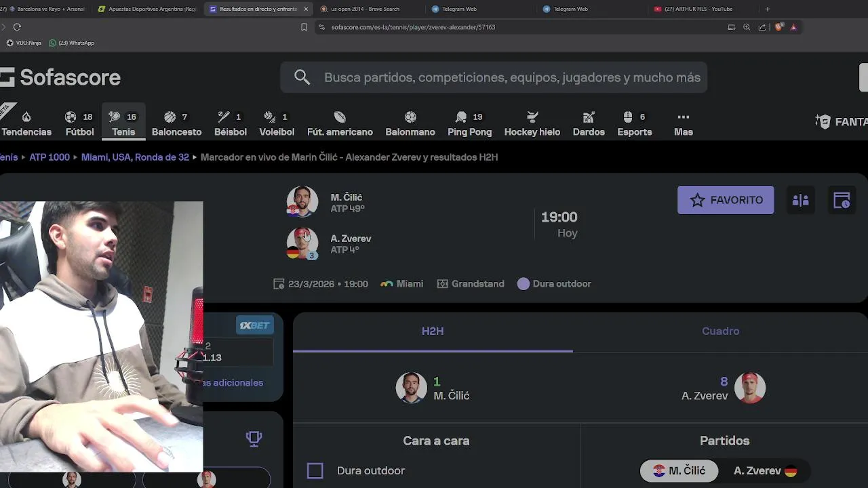Open the Dardos category
The image size is (868, 488).
point(589,124)
